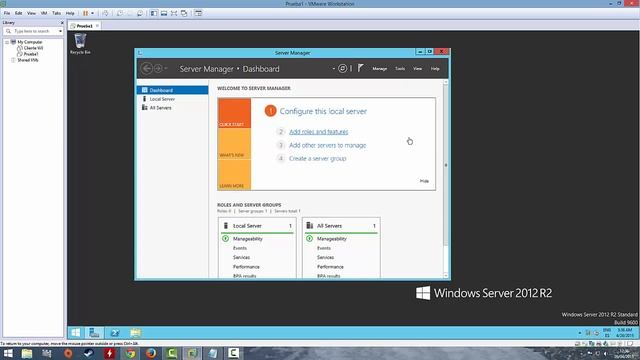640x360 pixels.
Task: Collapse the My Computer tree node
Action: tap(7, 42)
